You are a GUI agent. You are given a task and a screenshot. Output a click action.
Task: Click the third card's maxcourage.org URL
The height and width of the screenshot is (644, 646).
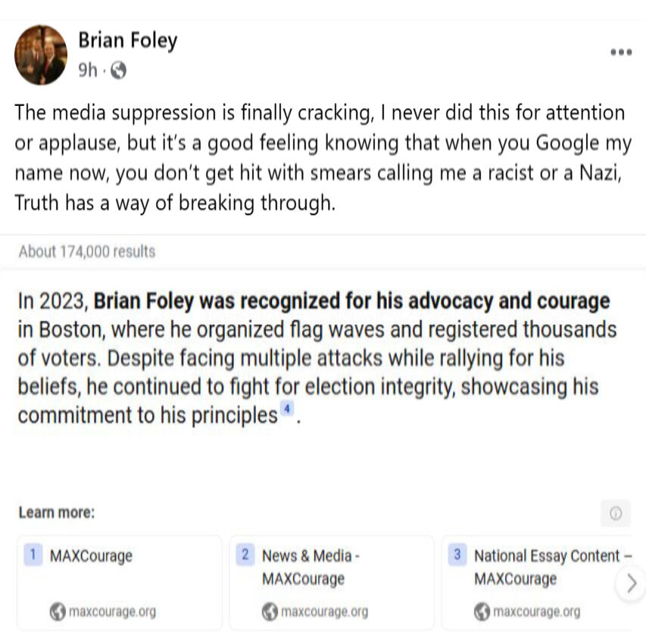point(536,611)
